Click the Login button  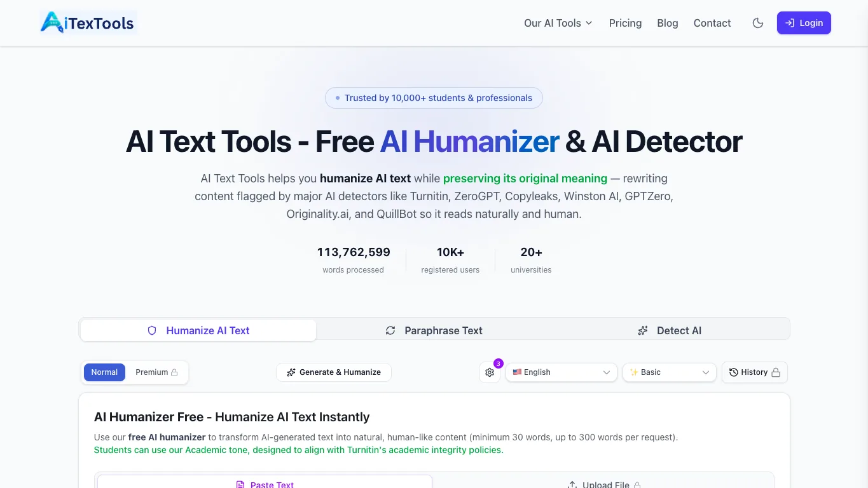[804, 23]
